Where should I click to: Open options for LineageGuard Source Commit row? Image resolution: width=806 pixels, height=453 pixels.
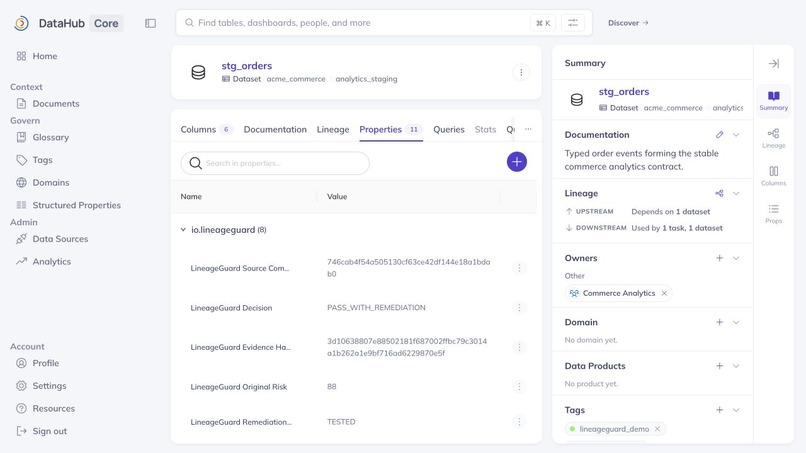519,268
